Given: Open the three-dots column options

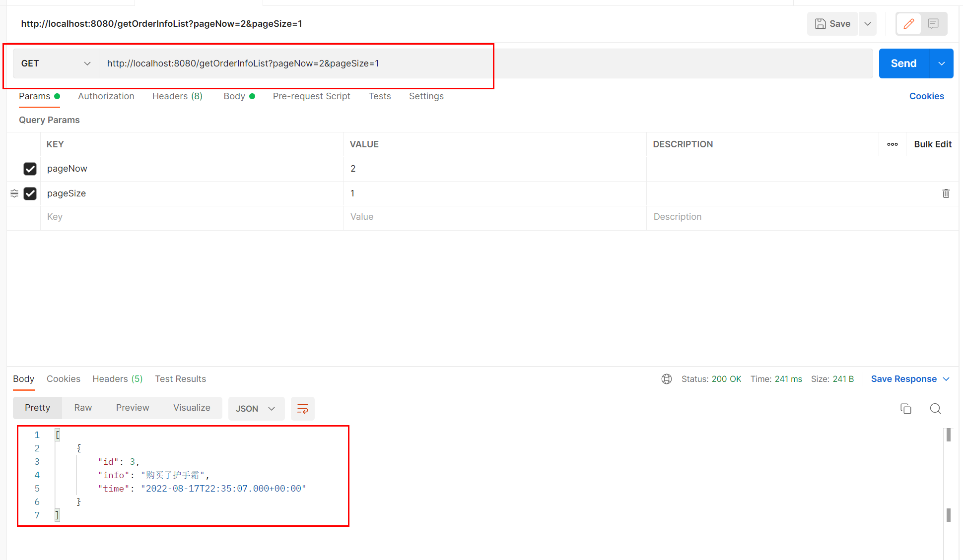Looking at the screenshot, I should (892, 144).
